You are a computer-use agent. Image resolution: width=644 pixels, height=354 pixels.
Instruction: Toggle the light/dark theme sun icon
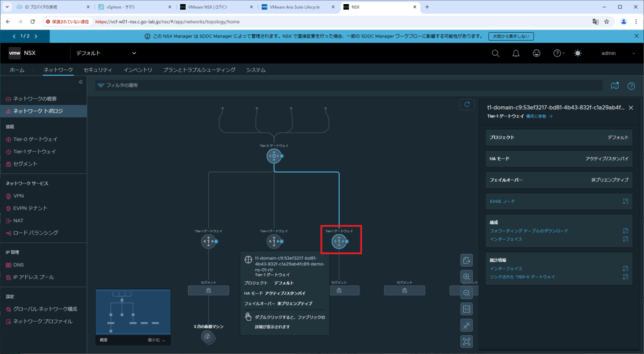click(577, 53)
